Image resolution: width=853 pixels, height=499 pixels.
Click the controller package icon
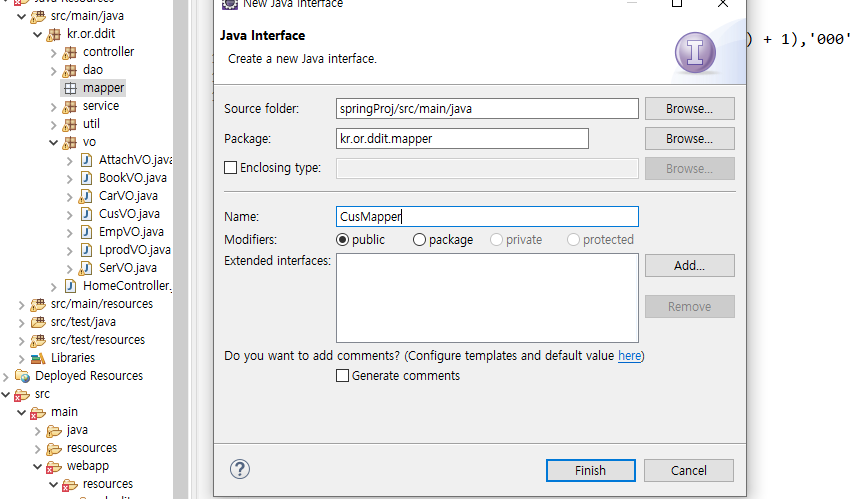pyautogui.click(x=70, y=53)
